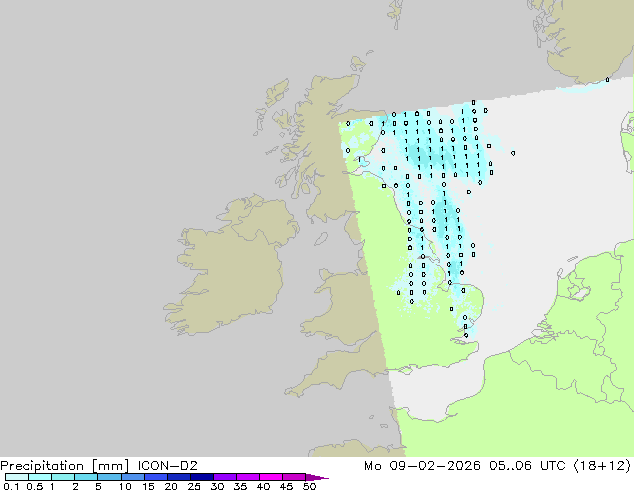Image resolution: width=634 pixels, height=490 pixels.
Task: Click the arrow tip above 50 on legend
Action: click(x=318, y=477)
